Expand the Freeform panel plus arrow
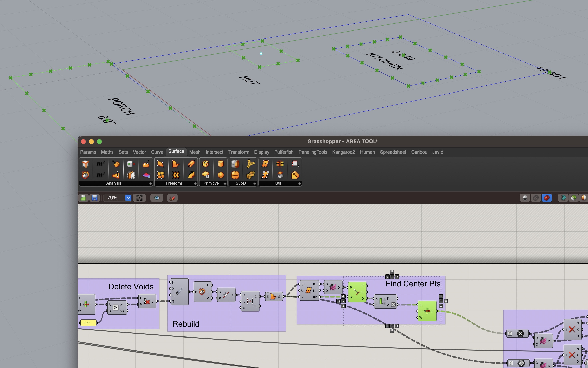Viewport: 588px width, 368px height. pyautogui.click(x=195, y=184)
